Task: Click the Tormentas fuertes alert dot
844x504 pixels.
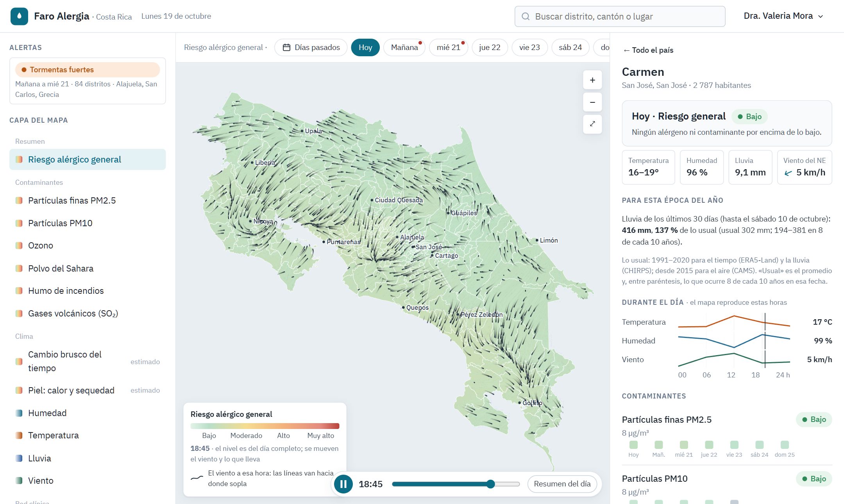Action: (x=24, y=70)
